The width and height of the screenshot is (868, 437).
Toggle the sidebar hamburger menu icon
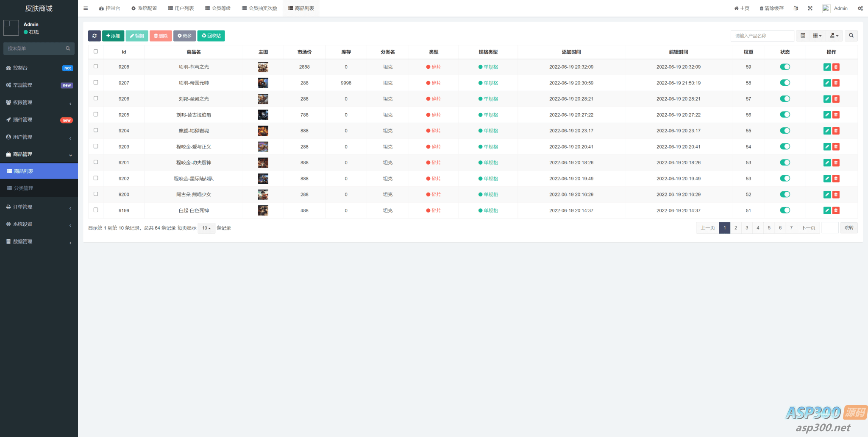[86, 8]
